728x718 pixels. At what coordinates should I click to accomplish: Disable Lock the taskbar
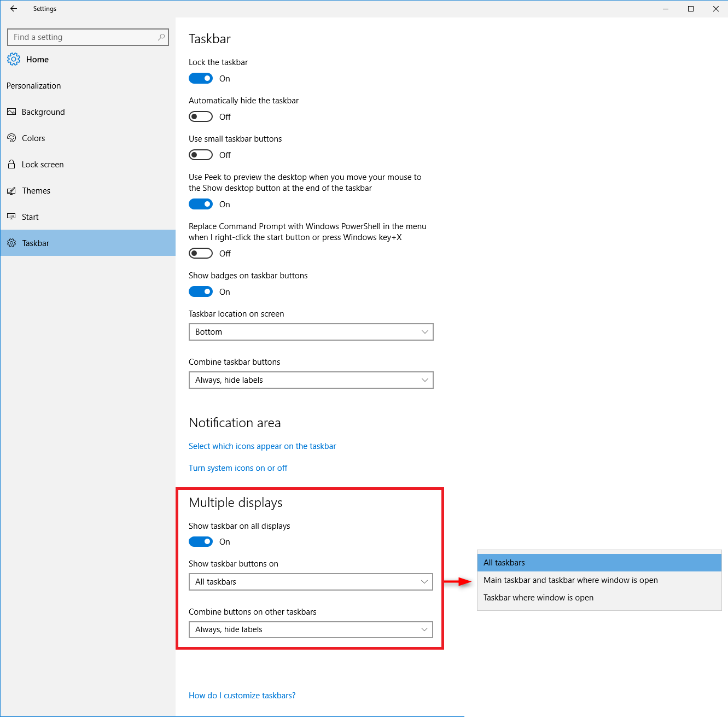(201, 78)
